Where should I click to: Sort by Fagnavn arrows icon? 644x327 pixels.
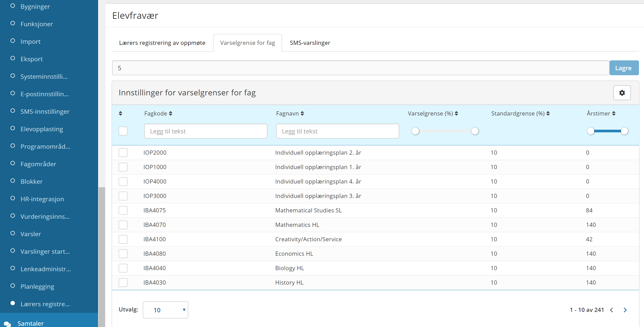coord(302,114)
